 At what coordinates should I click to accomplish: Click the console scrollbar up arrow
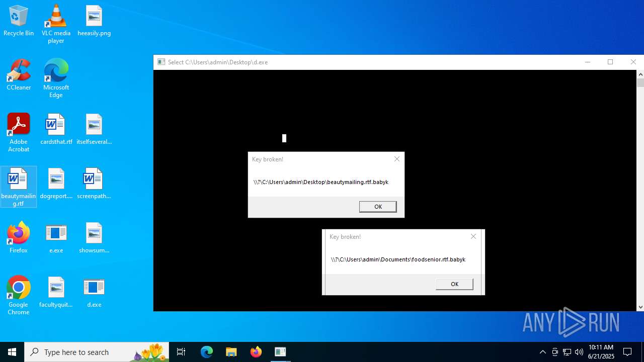pyautogui.click(x=640, y=74)
